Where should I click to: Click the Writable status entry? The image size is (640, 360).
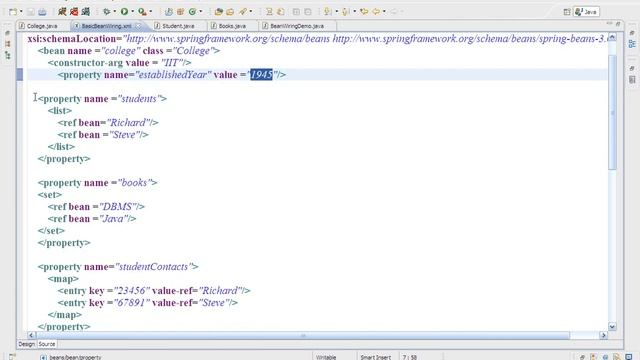326,358
